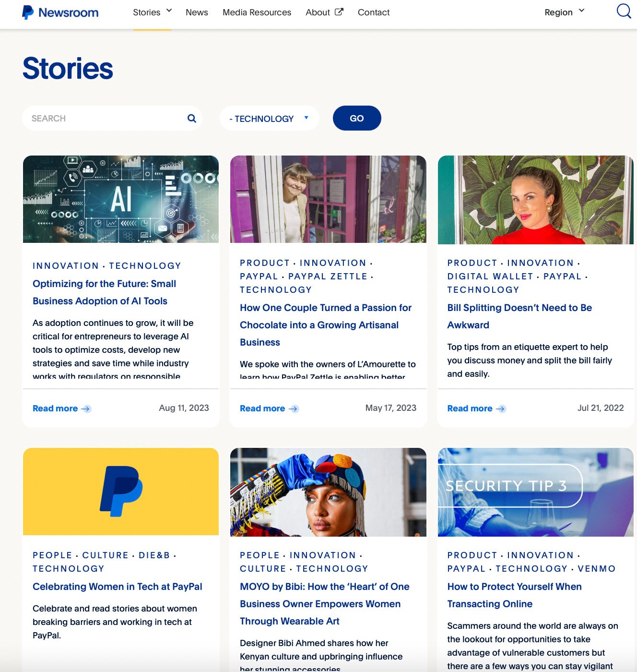637x672 pixels.
Task: Open the Technology category dropdown
Action: (x=269, y=119)
